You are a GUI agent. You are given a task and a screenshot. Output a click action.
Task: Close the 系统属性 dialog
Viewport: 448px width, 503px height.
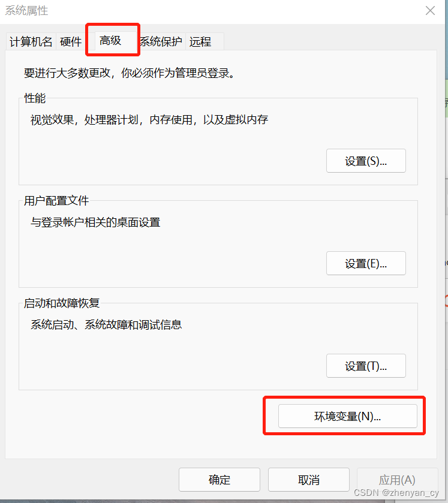430,11
